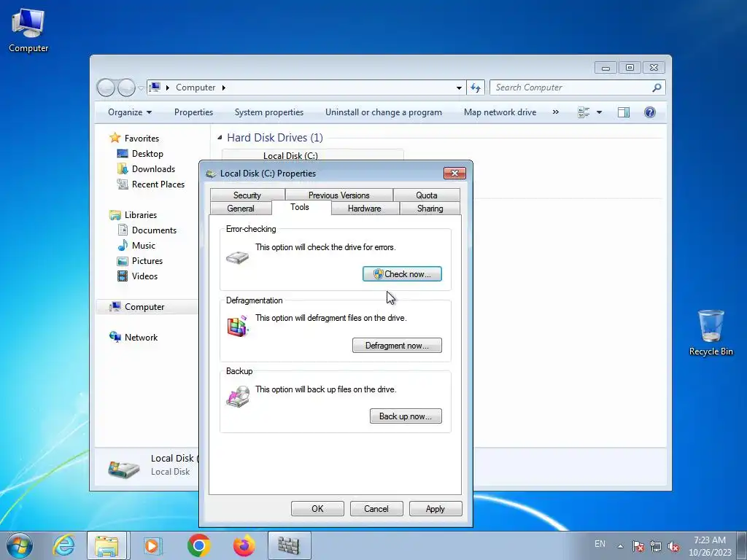The image size is (747, 560).
Task: Click Uninstall or change a program
Action: coord(384,112)
